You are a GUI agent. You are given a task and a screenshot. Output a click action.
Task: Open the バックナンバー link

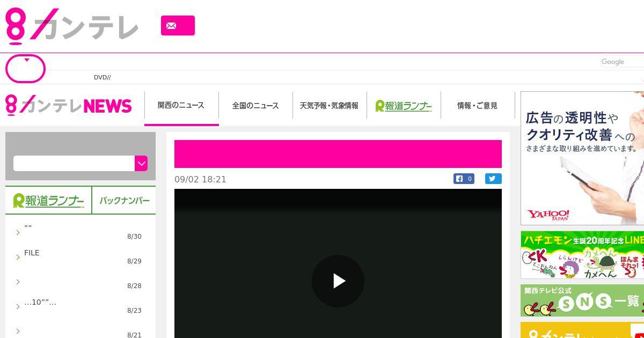125,201
